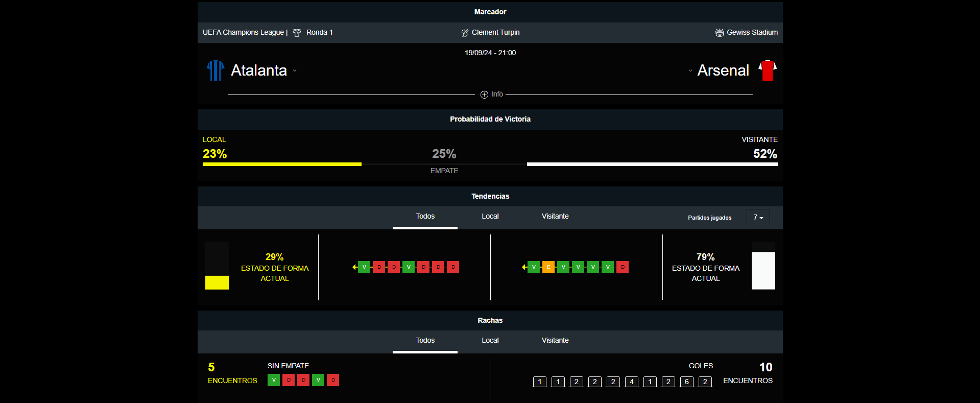The image size is (980, 403).
Task: Select the Todos tab in Tendencias
Action: (x=425, y=217)
